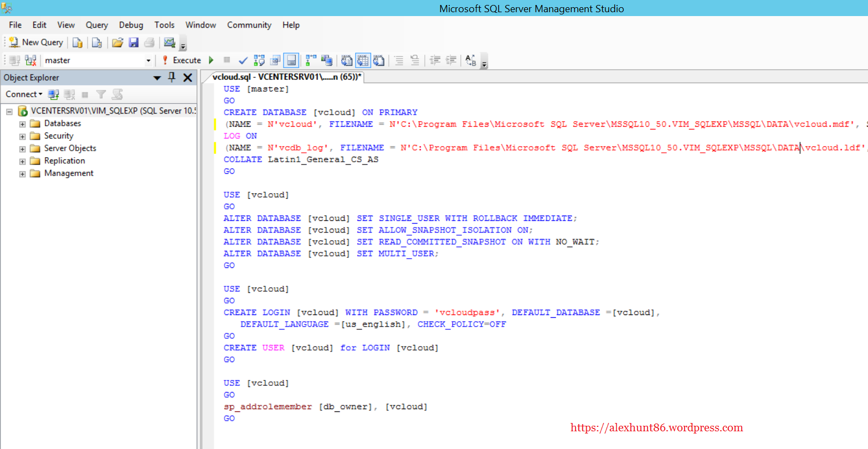Click the Connect query icon in SQL toolbar
Image resolution: width=868 pixels, height=449 pixels.
pyautogui.click(x=15, y=60)
